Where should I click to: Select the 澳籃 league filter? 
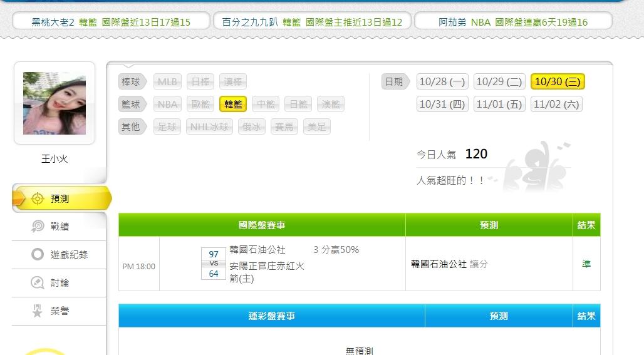(331, 104)
